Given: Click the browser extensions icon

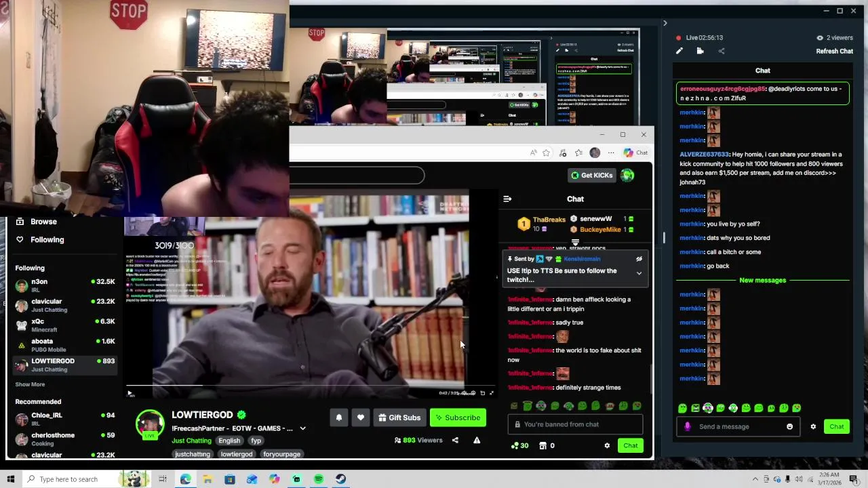Looking at the screenshot, I should click(x=562, y=152).
